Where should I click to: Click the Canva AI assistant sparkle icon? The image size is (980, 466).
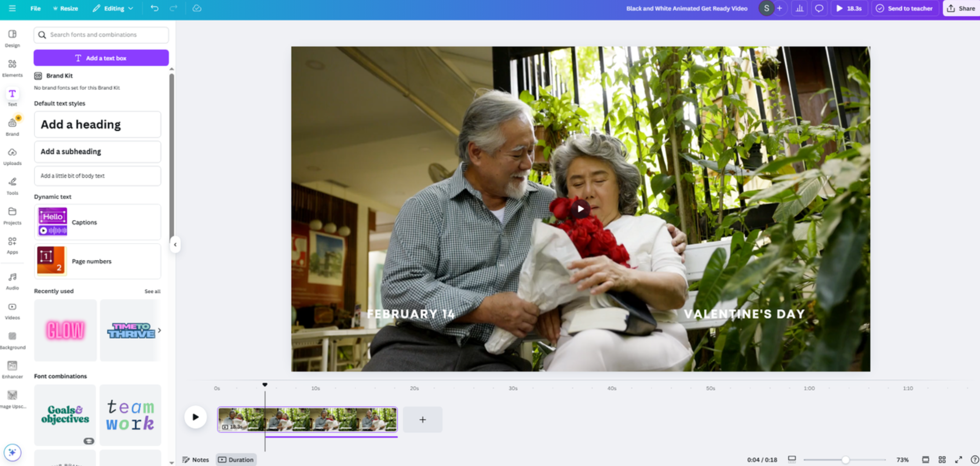(x=13, y=452)
